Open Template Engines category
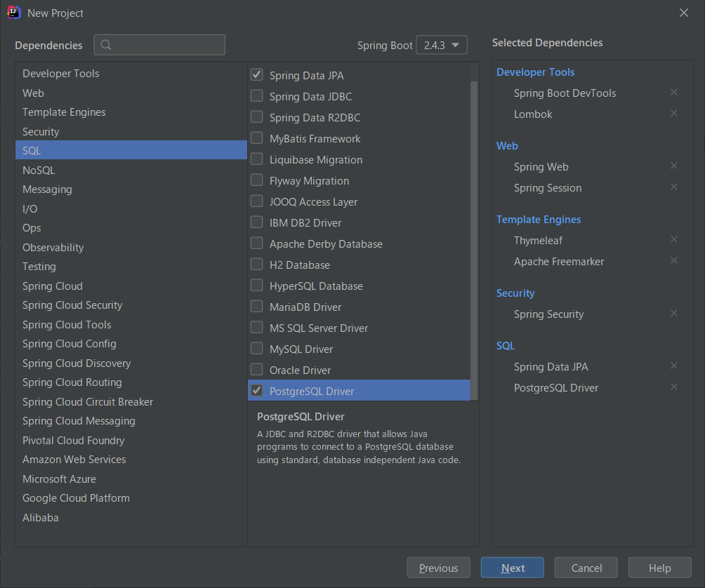705x588 pixels. point(131,112)
